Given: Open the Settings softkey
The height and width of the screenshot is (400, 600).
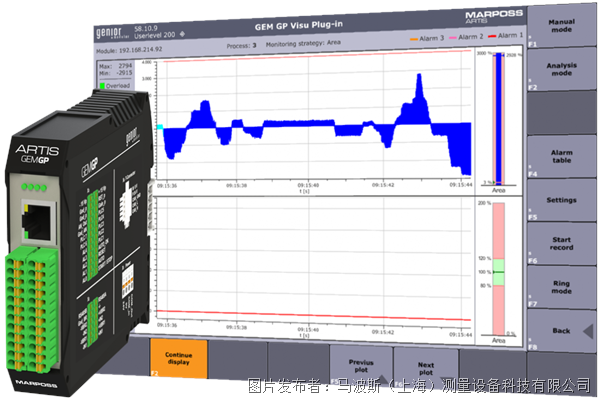Looking at the screenshot, I should click(x=562, y=200).
